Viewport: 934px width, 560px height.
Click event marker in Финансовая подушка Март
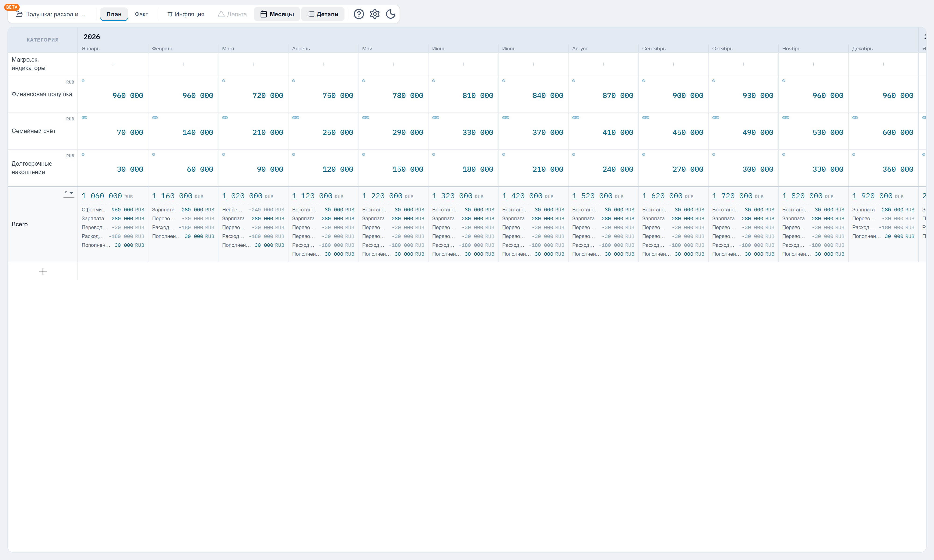[x=223, y=81]
